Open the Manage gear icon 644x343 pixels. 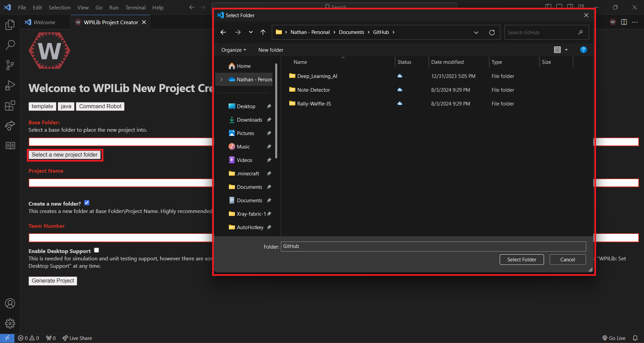(10, 324)
